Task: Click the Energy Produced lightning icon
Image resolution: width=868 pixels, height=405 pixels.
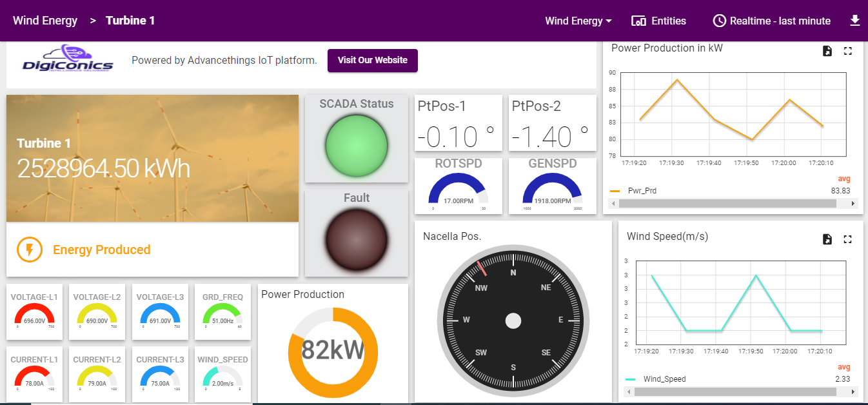Action: (29, 250)
